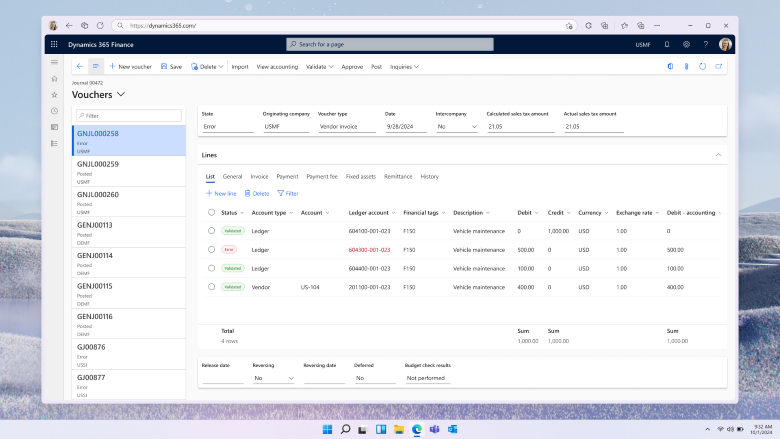Click the Favorites star in sidebar
This screenshot has height=439, width=780.
[54, 94]
